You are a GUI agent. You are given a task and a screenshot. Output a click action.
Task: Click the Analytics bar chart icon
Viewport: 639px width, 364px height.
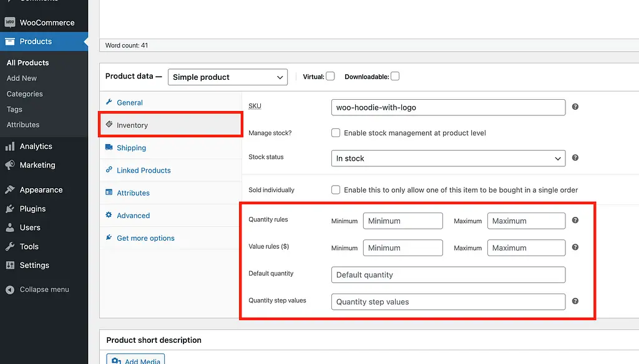(10, 146)
